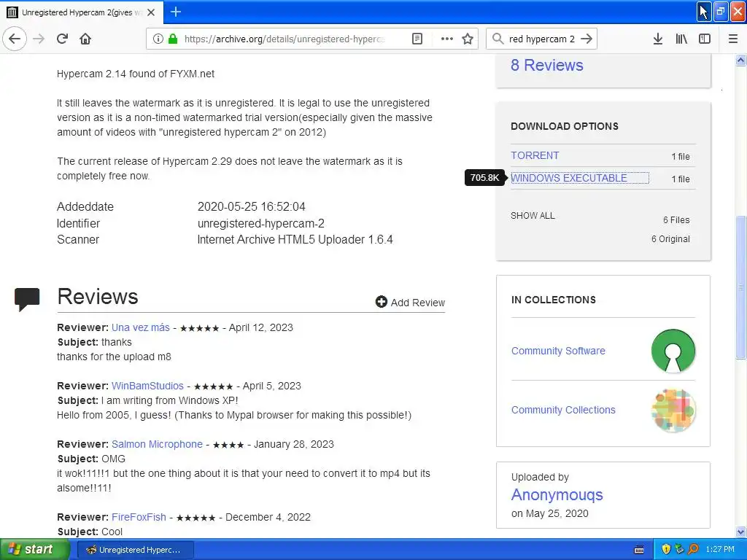Download via the TORRENT link
This screenshot has height=560, width=747.
point(535,156)
